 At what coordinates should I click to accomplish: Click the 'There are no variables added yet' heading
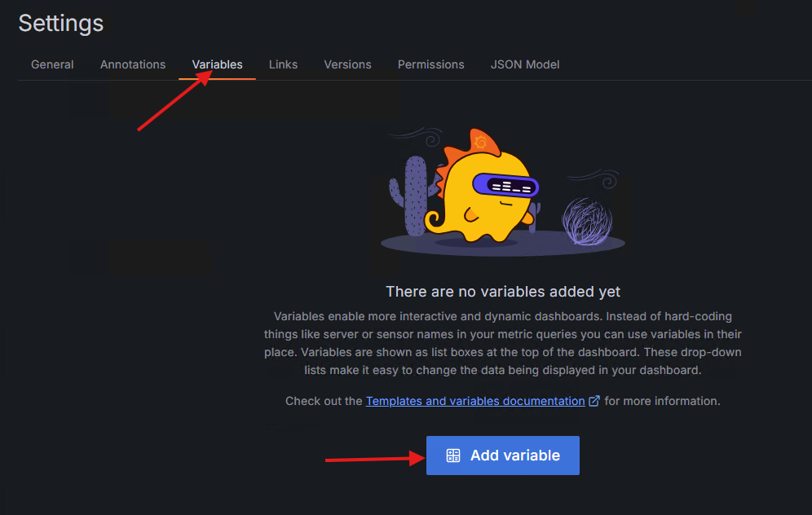pyautogui.click(x=502, y=291)
